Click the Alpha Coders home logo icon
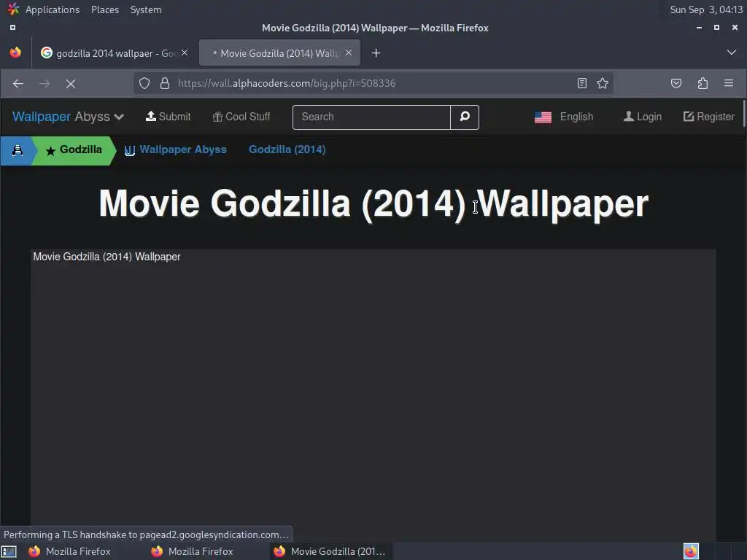The image size is (747, 560). coord(18,150)
